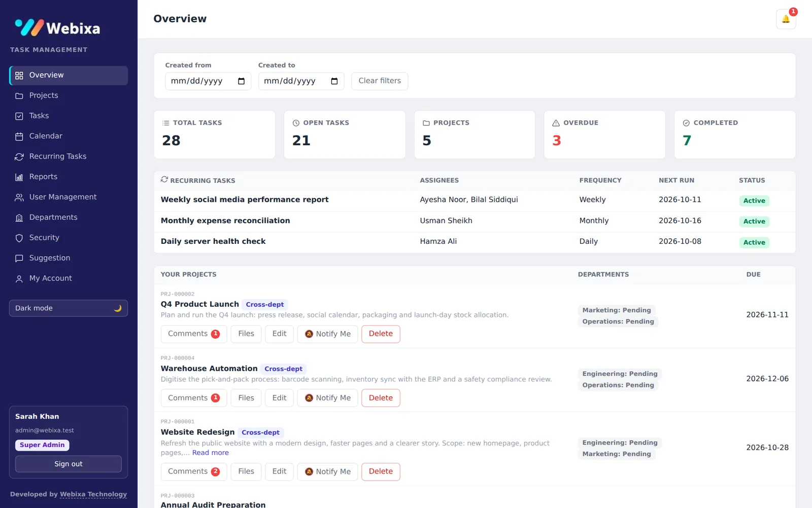
Task: Click the User Management people icon
Action: point(19,197)
